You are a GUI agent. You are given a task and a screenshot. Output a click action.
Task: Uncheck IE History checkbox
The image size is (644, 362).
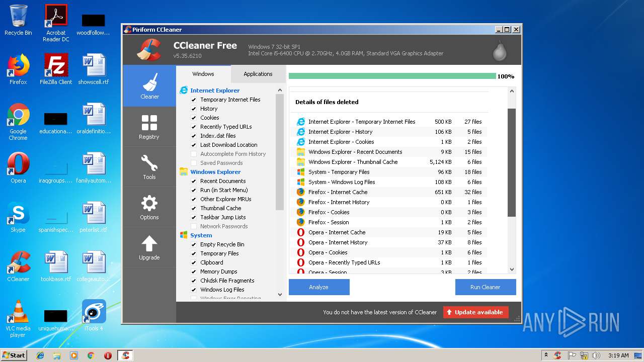pyautogui.click(x=194, y=109)
